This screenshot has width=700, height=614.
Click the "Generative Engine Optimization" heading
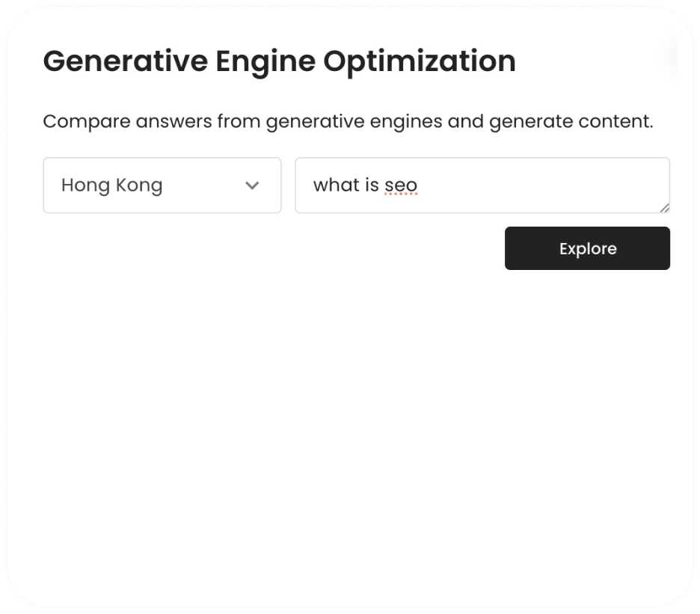279,61
